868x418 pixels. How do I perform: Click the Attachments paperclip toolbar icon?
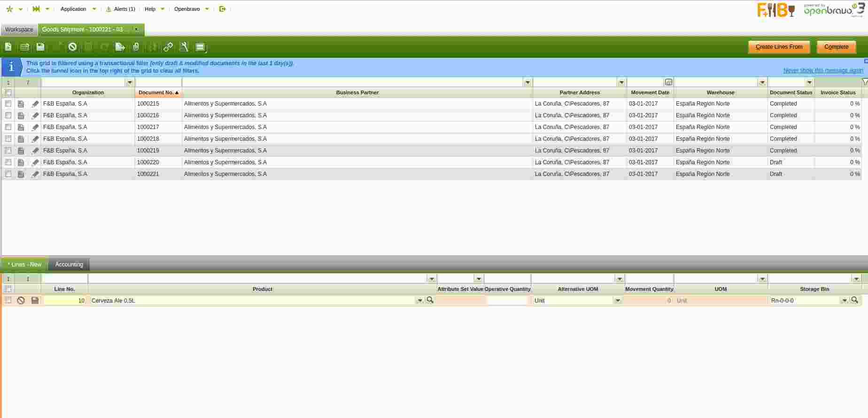click(136, 47)
